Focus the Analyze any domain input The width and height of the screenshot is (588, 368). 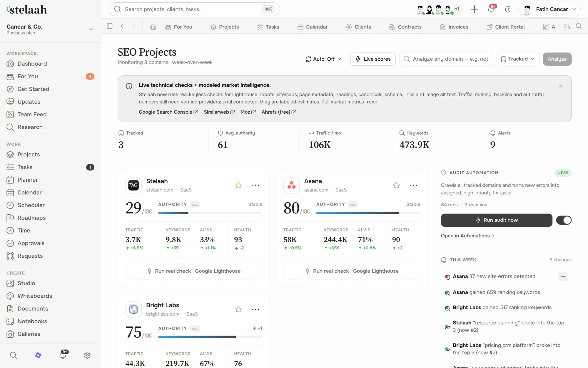(x=446, y=59)
